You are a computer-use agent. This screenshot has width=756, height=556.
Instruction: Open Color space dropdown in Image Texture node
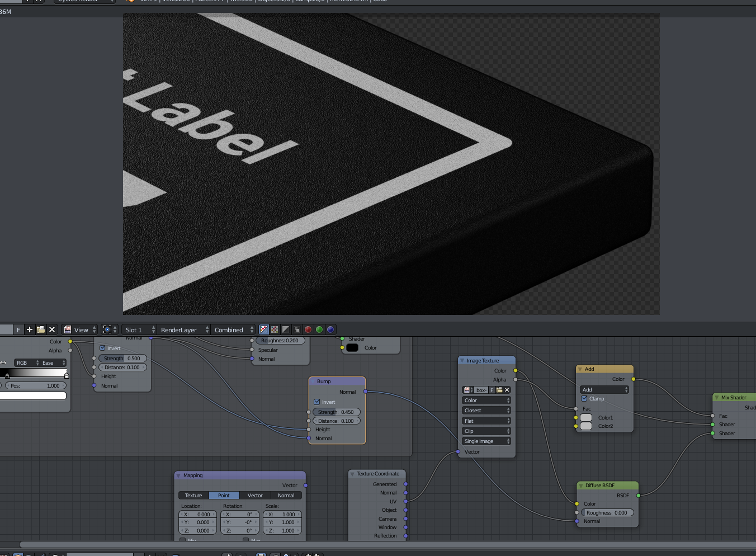click(486, 400)
